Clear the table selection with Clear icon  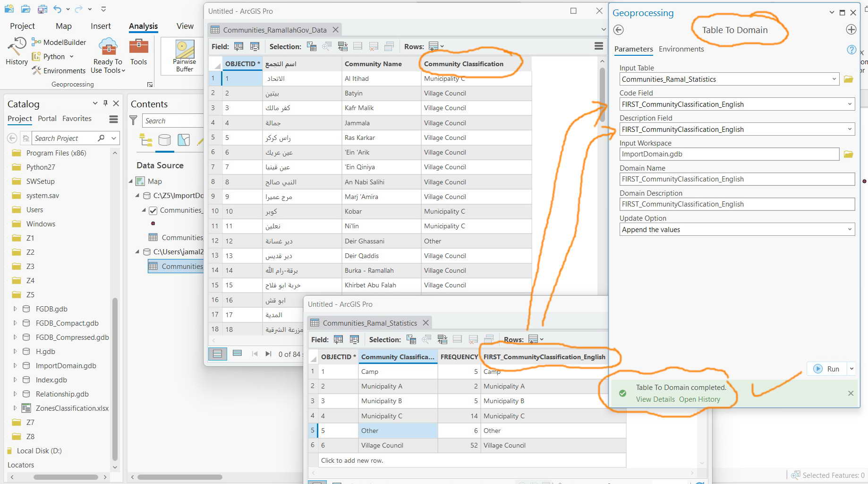(374, 46)
